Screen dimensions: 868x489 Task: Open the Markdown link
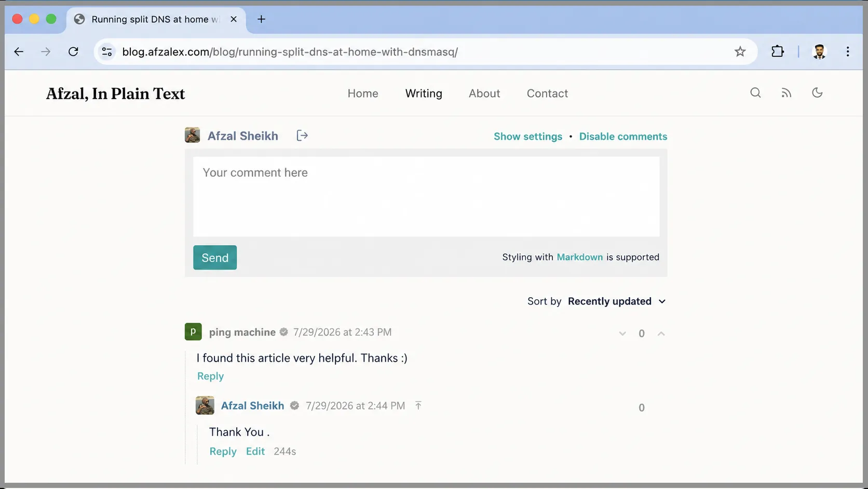click(x=580, y=257)
